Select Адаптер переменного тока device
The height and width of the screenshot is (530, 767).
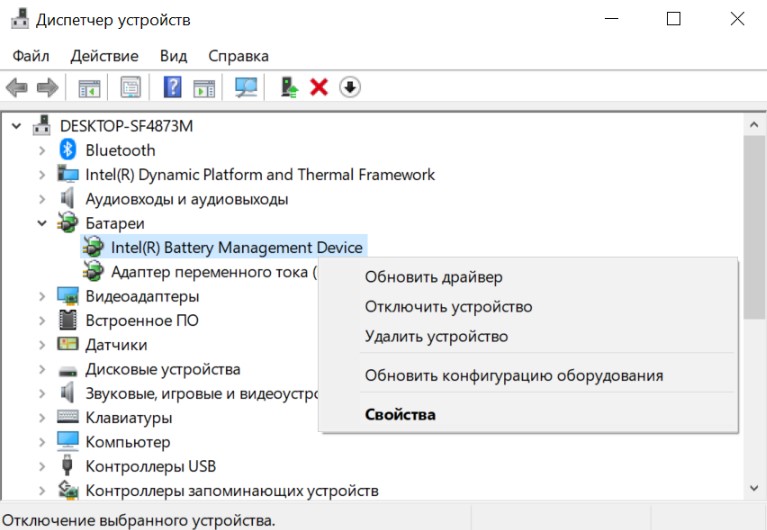201,272
